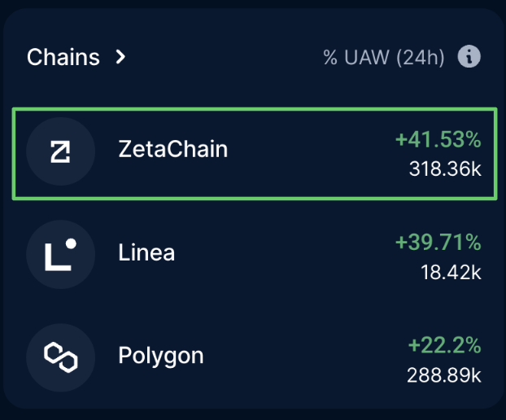The width and height of the screenshot is (506, 420).
Task: Click Linea's +39.71% change value
Action: tap(438, 242)
